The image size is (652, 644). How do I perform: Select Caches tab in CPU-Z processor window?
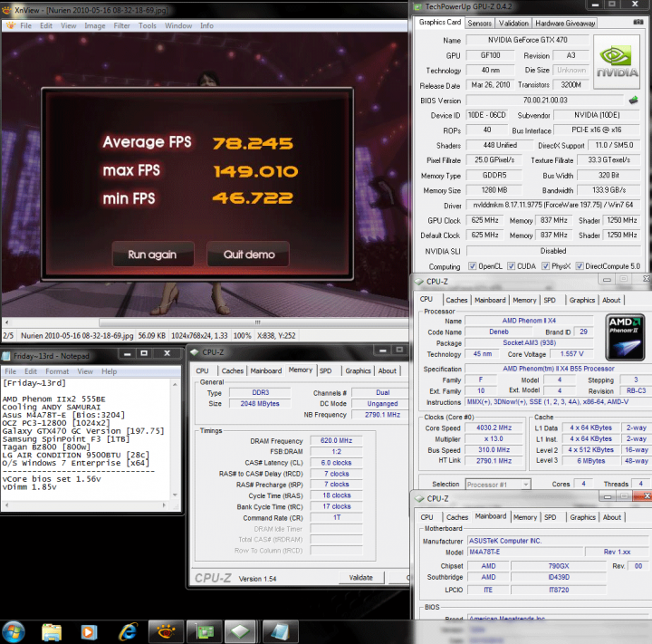coord(456,300)
